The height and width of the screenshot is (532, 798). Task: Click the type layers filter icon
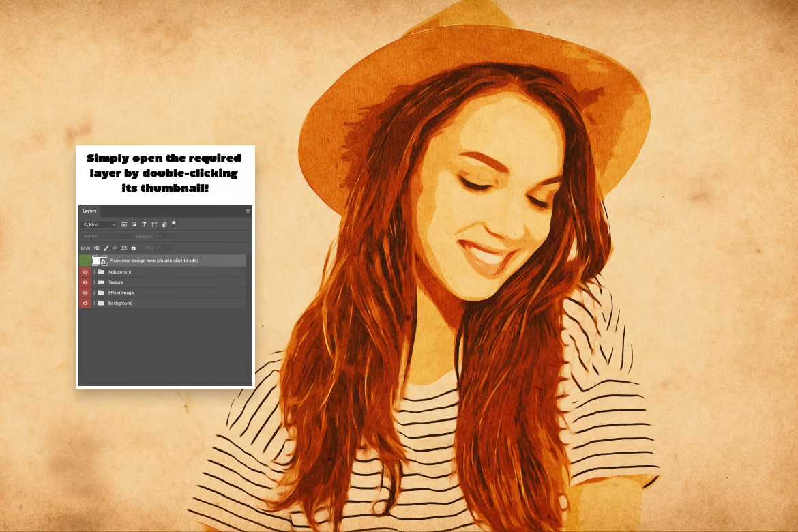(145, 224)
